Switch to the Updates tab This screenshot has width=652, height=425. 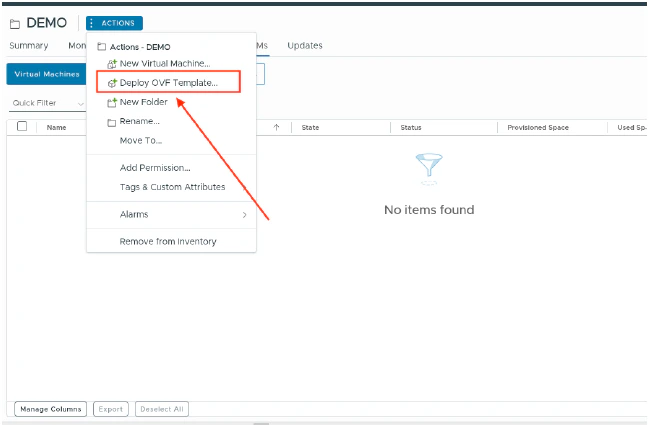305,45
